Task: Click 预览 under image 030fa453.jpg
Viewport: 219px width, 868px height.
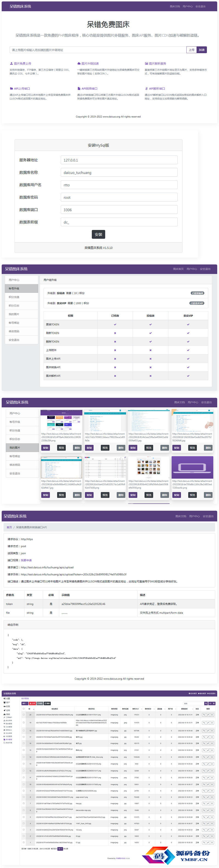Action: [149, 448]
